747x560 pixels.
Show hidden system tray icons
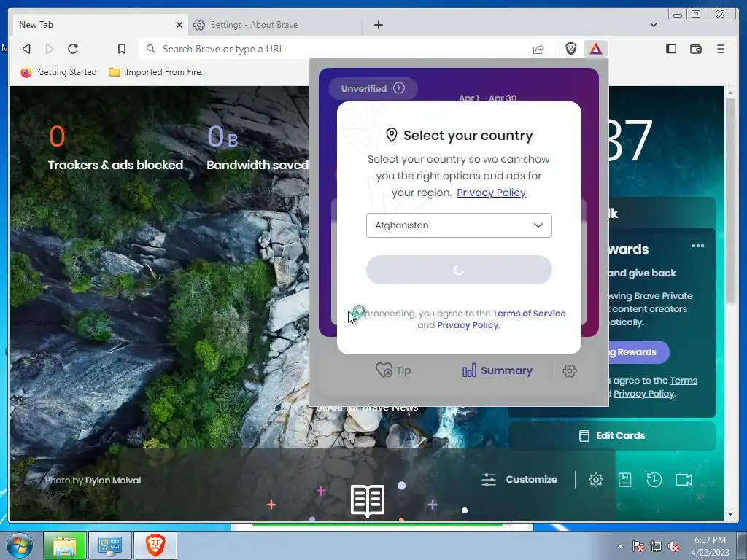[x=620, y=546]
